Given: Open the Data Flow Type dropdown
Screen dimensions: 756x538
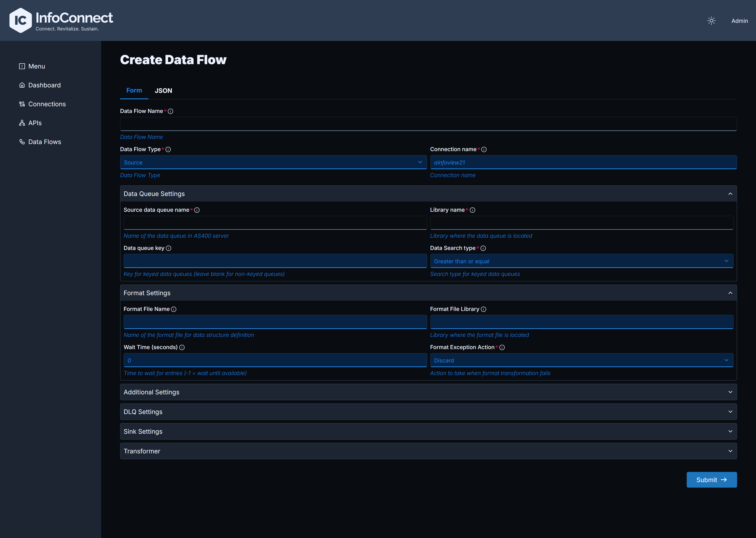Looking at the screenshot, I should (x=273, y=162).
